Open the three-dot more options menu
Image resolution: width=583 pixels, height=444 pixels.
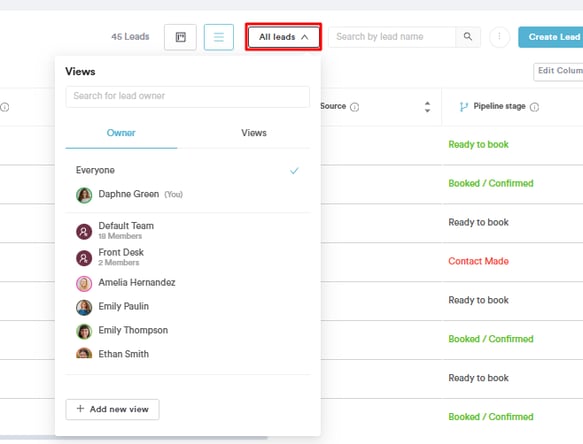click(499, 36)
